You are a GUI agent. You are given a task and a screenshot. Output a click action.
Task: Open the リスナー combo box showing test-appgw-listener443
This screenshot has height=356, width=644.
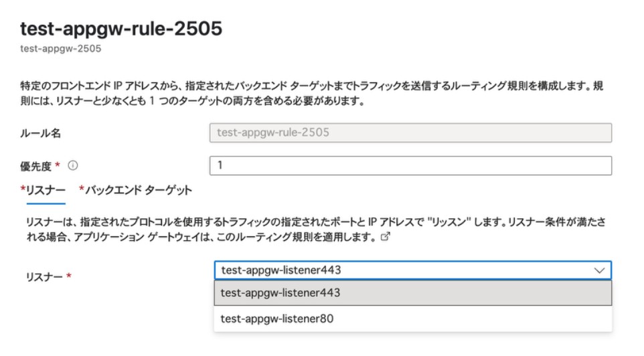point(402,270)
